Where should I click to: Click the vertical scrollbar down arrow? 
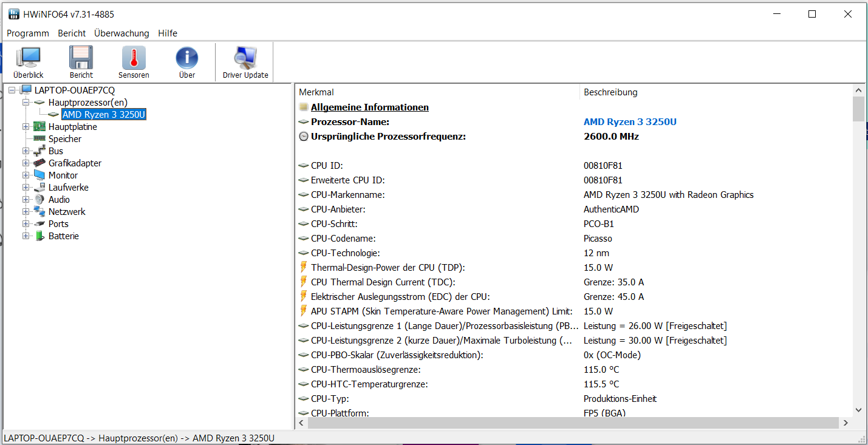[x=858, y=410]
